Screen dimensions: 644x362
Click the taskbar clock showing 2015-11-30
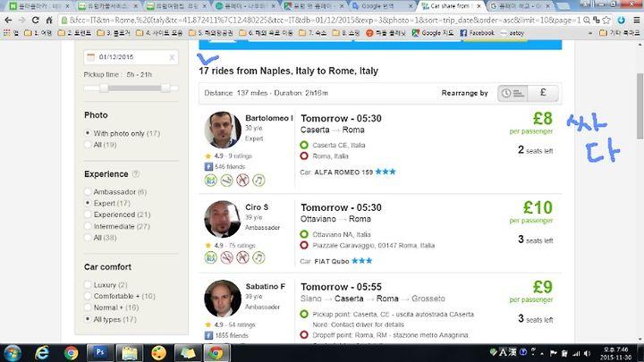(x=615, y=353)
